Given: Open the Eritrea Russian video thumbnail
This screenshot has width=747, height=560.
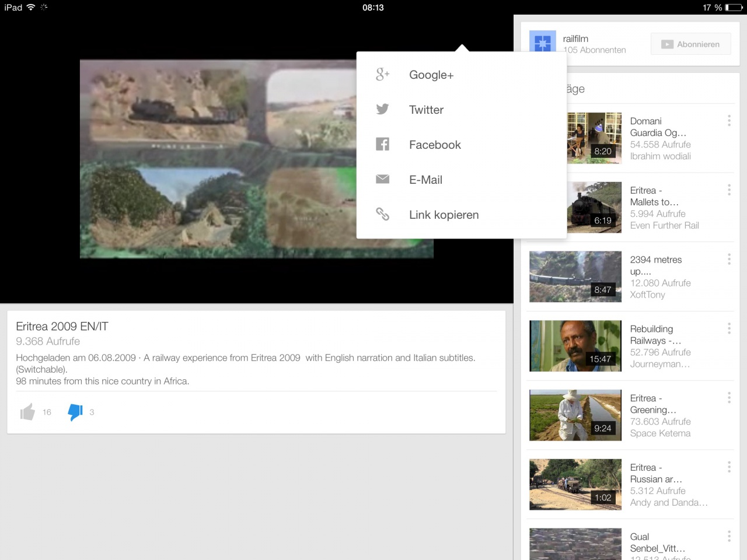Looking at the screenshot, I should click(575, 485).
